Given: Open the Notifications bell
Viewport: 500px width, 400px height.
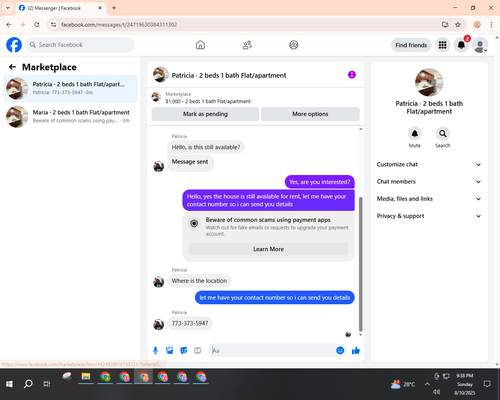Looking at the screenshot, I should pos(461,45).
